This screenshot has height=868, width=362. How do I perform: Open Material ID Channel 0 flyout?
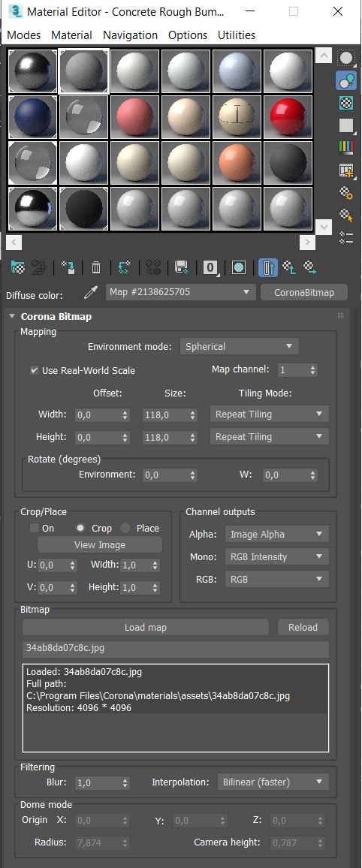click(210, 268)
